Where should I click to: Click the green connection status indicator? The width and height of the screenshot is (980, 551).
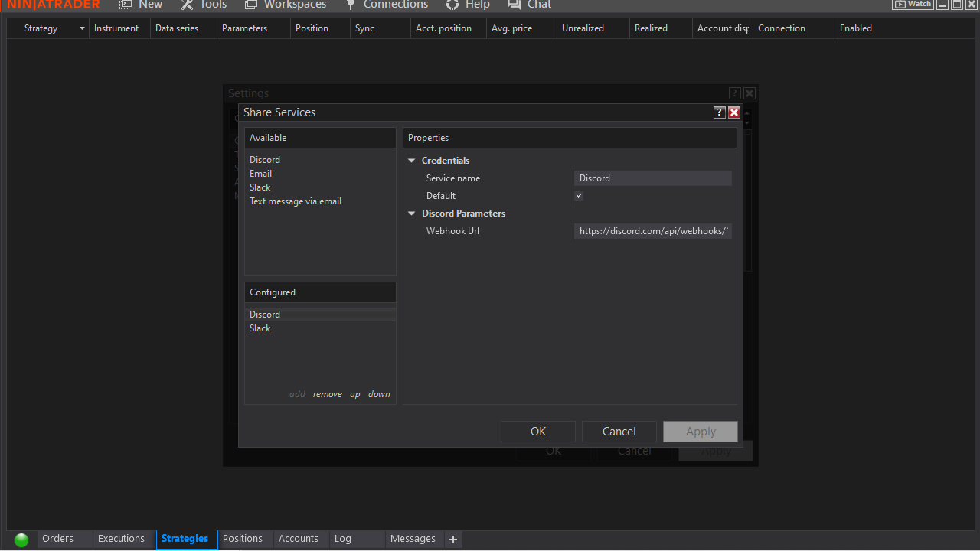click(x=21, y=539)
